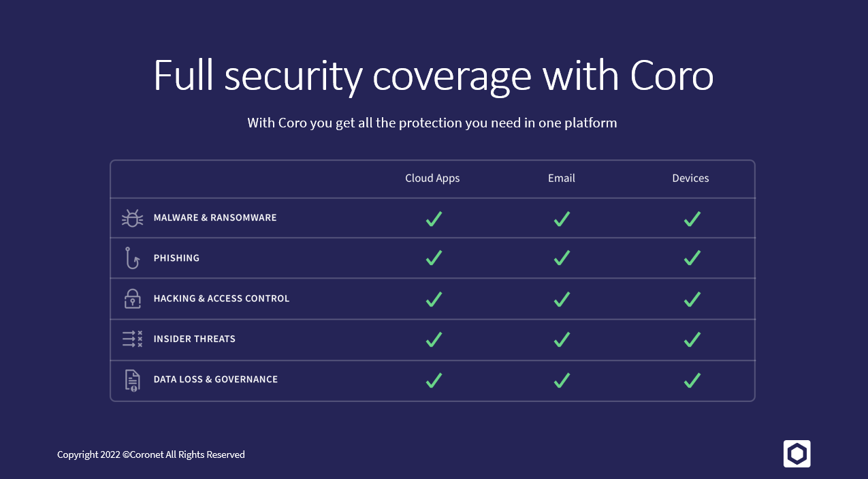This screenshot has width=868, height=479.
Task: Click the DATA LOSS & GOVERNANCE label
Action: click(216, 380)
